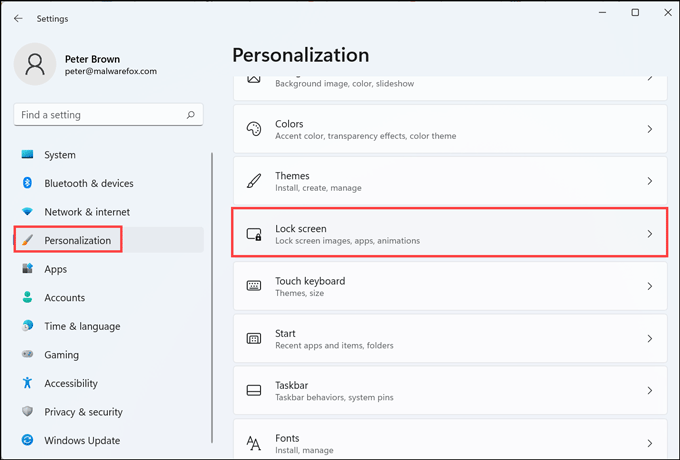Click the Time & language globe icon
Viewport: 680px width, 460px height.
point(27,326)
